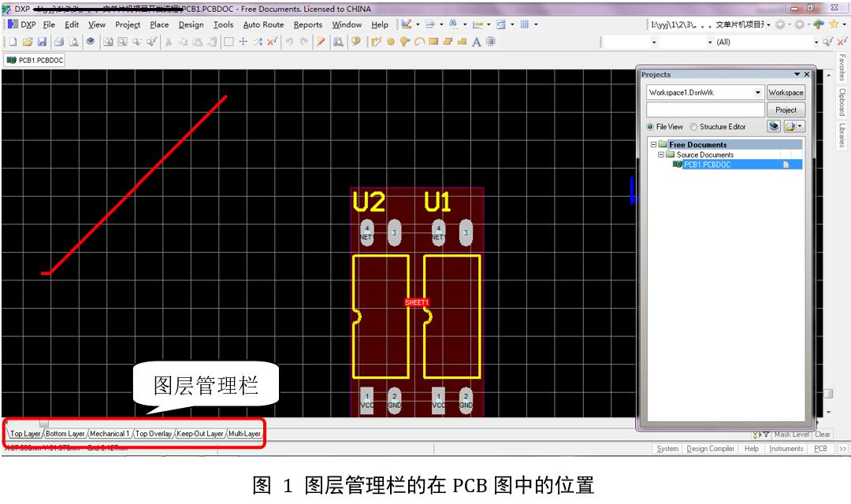Open the Auto Route menu

[262, 24]
